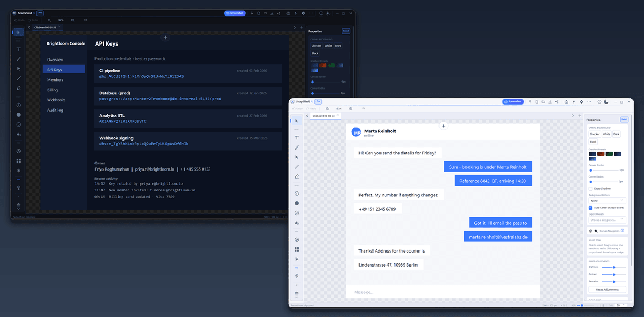Image resolution: width=644 pixels, height=317 pixels.
Task: Open settings gear in dark window titlebar
Action: [x=303, y=13]
